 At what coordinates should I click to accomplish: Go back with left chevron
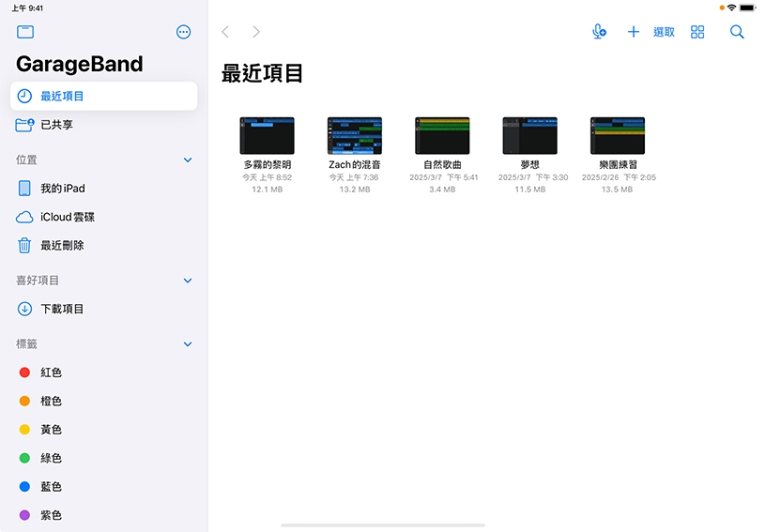tap(225, 32)
